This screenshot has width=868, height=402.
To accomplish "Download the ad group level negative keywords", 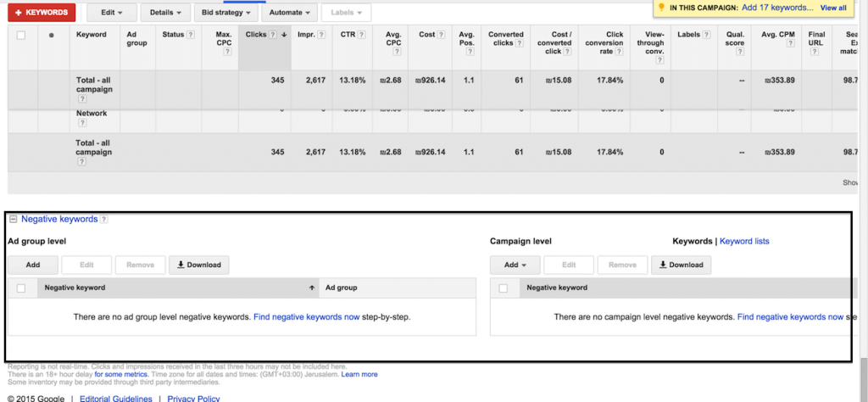I will pyautogui.click(x=198, y=265).
